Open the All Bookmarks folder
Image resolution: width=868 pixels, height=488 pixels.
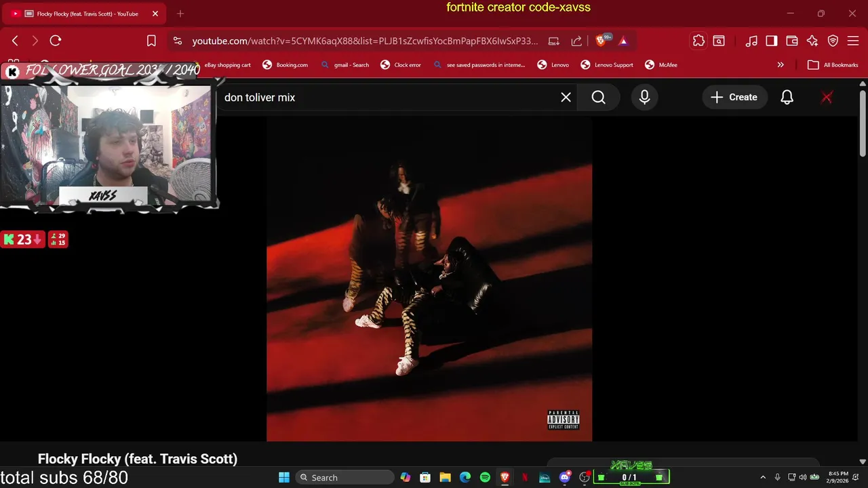[x=833, y=65]
